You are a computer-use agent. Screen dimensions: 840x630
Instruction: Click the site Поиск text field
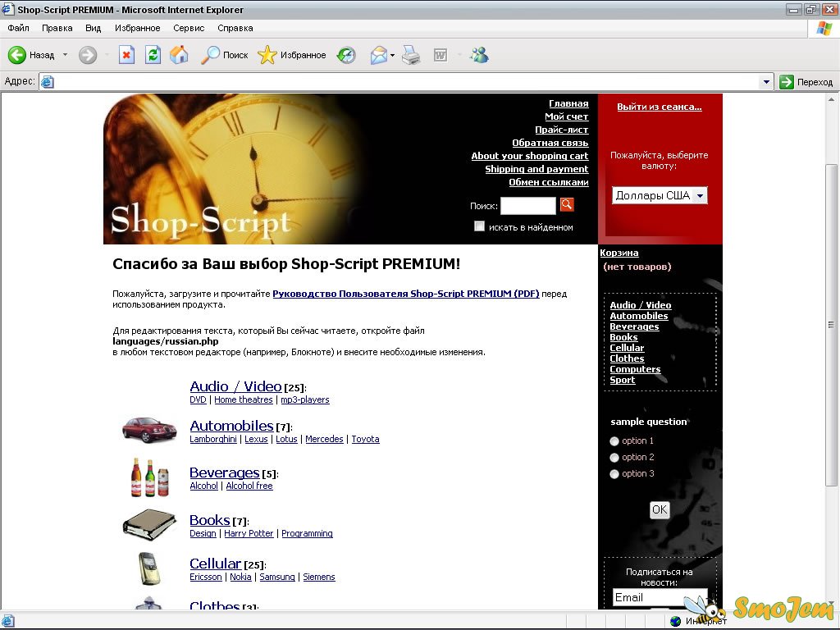(x=528, y=206)
